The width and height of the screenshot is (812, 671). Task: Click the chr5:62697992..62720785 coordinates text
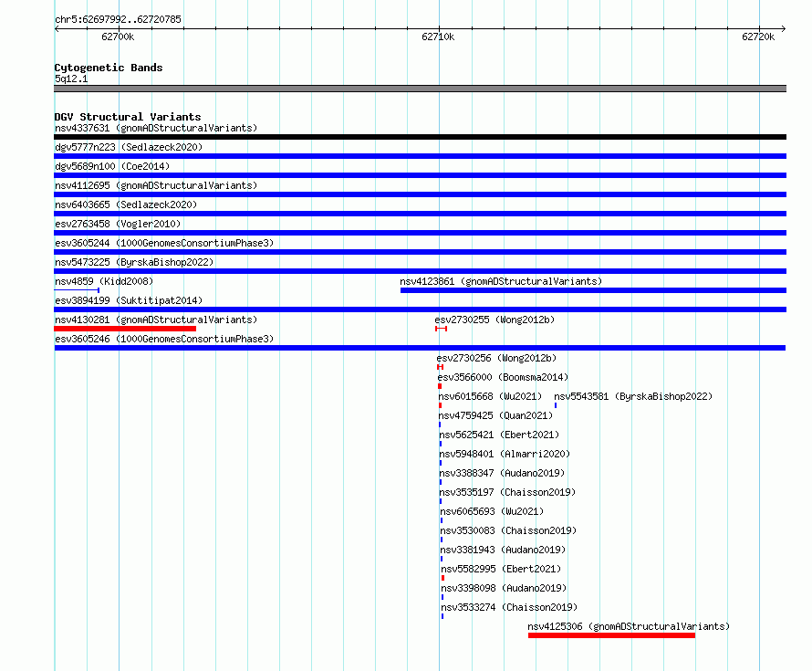pyautogui.click(x=118, y=19)
